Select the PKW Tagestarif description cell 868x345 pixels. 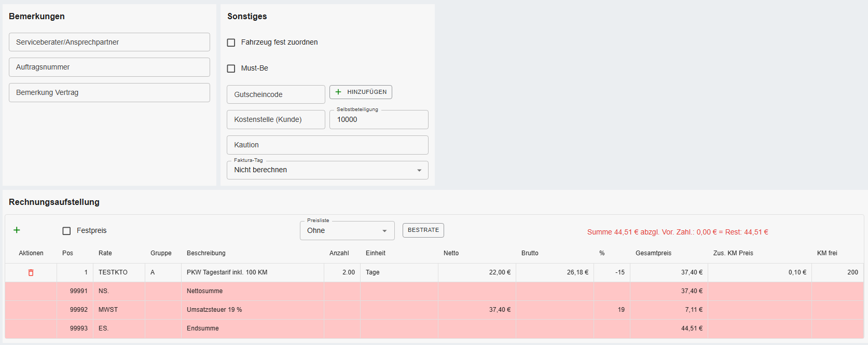click(x=252, y=272)
